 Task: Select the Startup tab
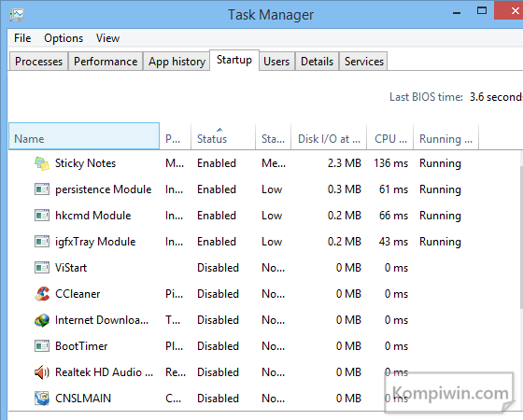[234, 60]
